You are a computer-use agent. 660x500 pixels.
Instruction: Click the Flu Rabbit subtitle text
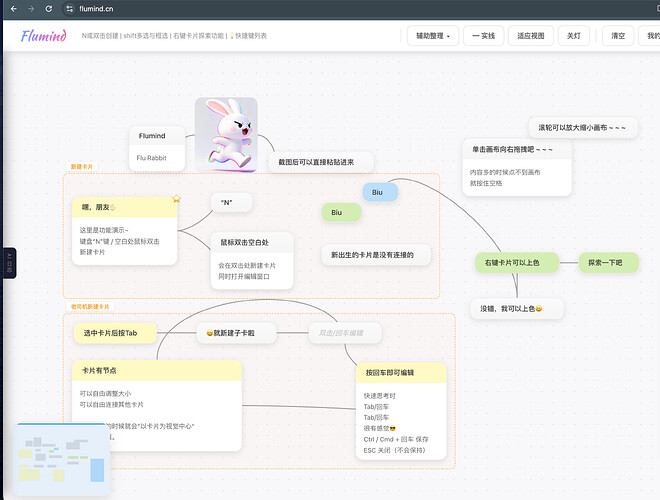pos(152,158)
